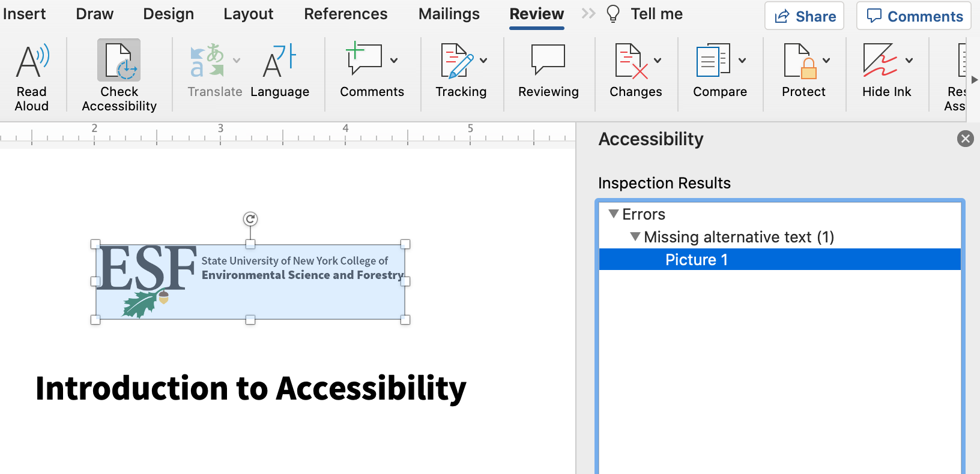980x474 pixels.
Task: Click the Inspection Results label
Action: point(664,183)
